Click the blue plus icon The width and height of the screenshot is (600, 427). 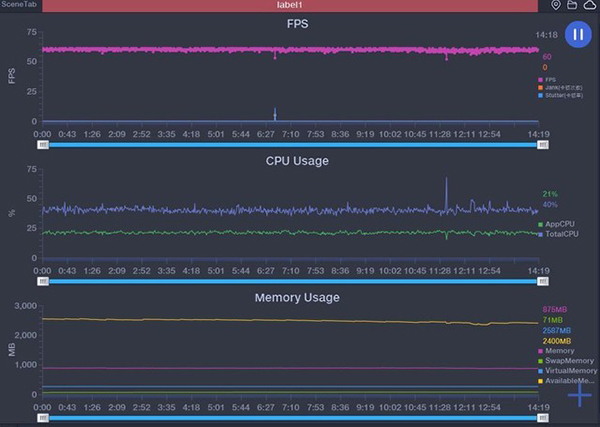(x=579, y=395)
